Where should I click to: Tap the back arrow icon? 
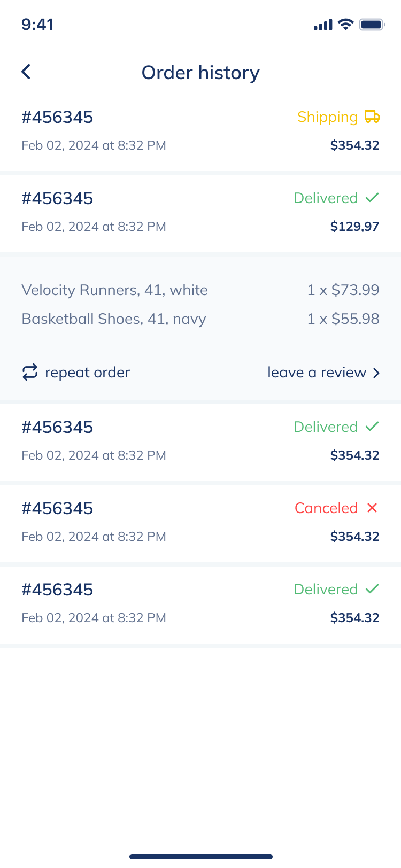(x=26, y=72)
